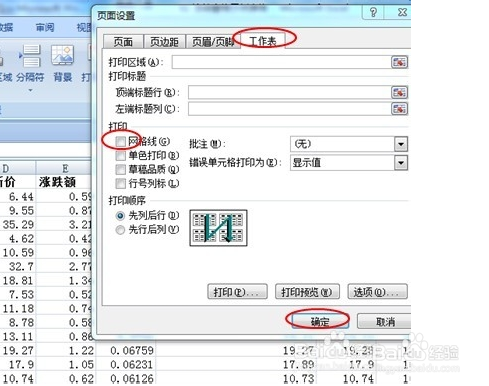The width and height of the screenshot is (489, 386).
Task: Toggle the 单色打印 checkbox
Action: pos(120,156)
